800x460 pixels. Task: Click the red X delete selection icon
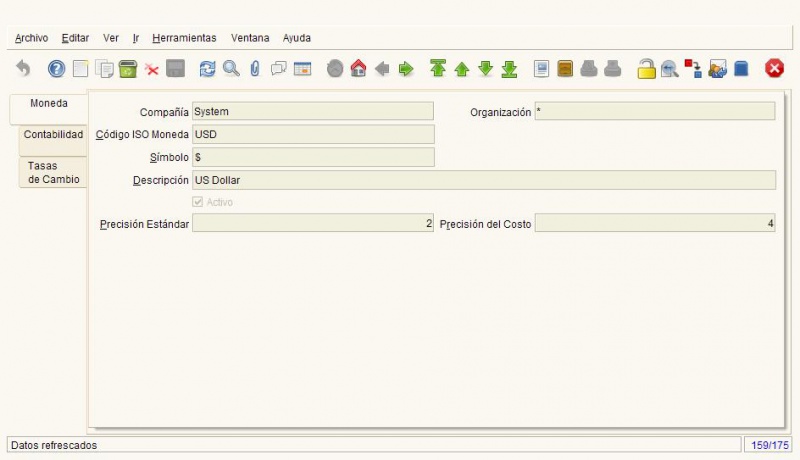click(152, 69)
